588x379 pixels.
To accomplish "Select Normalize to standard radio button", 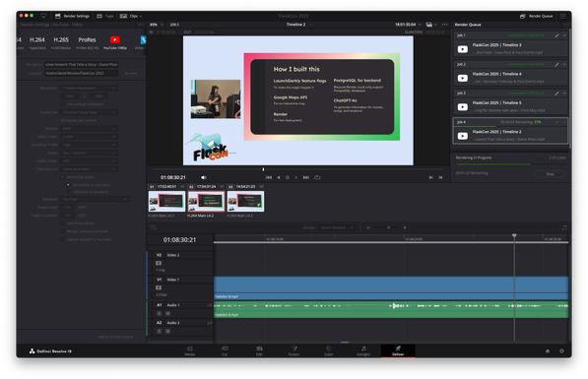I will coord(68,185).
